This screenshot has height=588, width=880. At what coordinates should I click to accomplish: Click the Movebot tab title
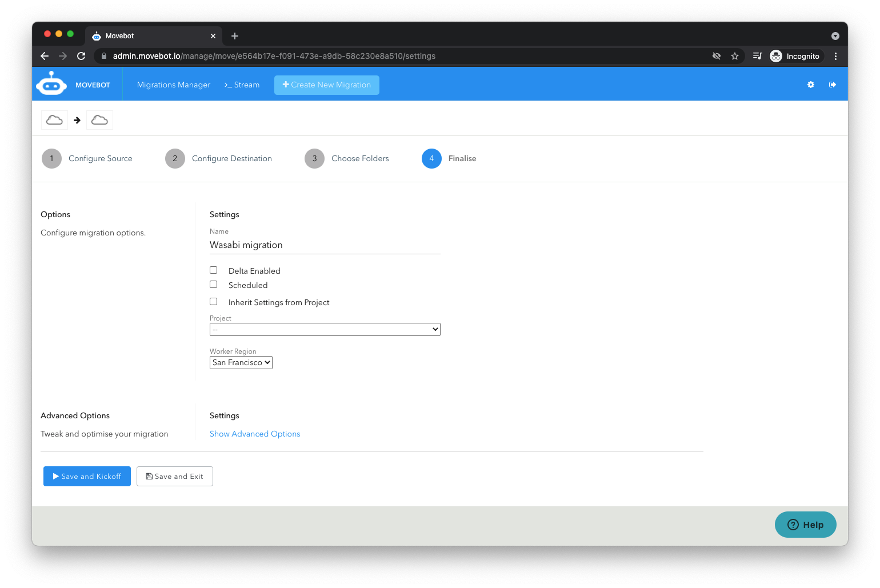[x=120, y=36]
